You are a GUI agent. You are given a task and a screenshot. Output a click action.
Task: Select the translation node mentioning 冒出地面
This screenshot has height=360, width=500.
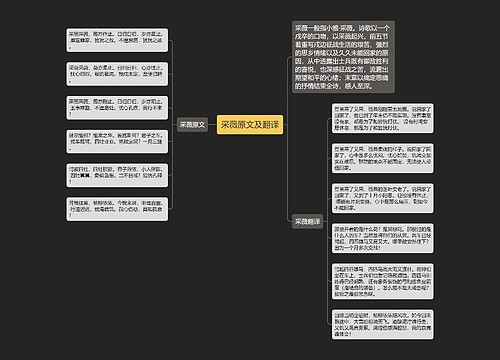click(x=383, y=118)
